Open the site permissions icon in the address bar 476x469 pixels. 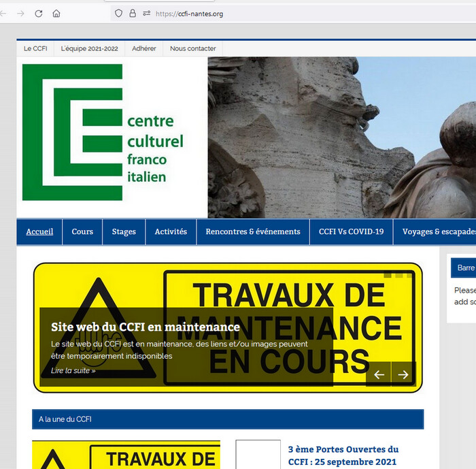147,14
